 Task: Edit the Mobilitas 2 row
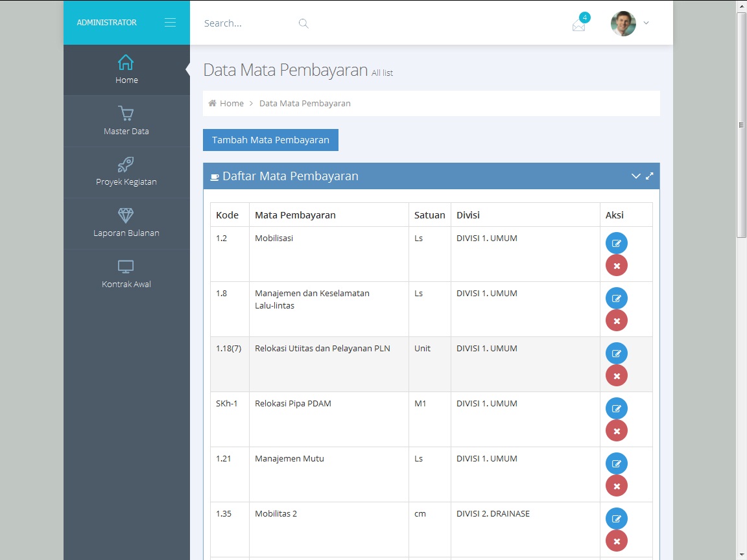617,519
